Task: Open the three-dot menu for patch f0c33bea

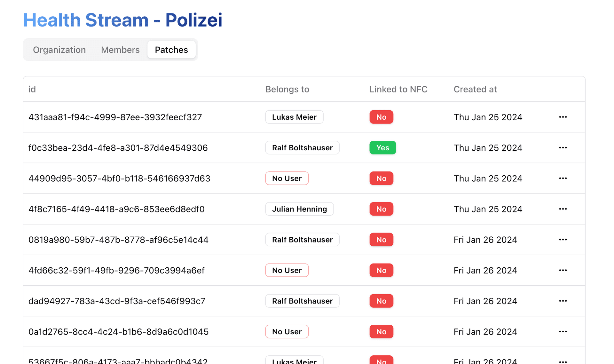Action: click(x=563, y=148)
